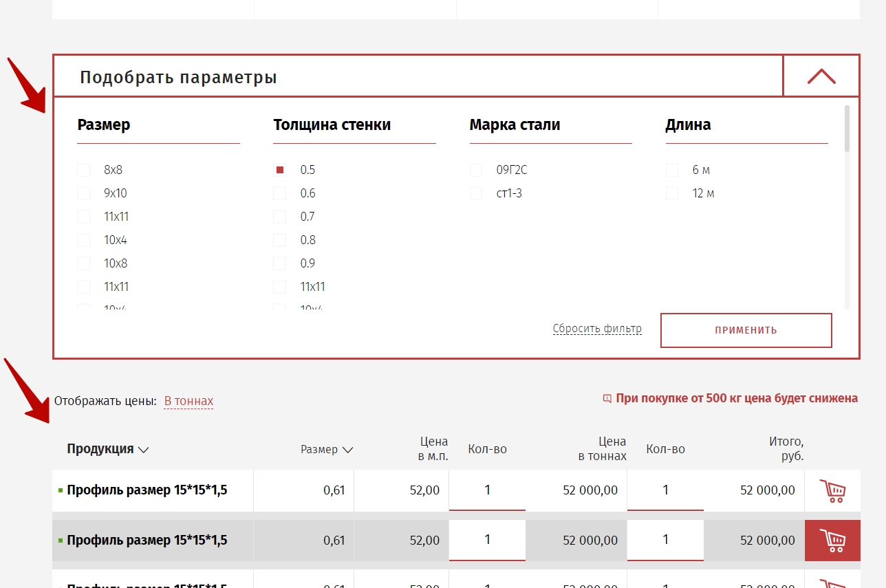Uncheck the 0.5 wall thickness checkbox

click(x=280, y=170)
